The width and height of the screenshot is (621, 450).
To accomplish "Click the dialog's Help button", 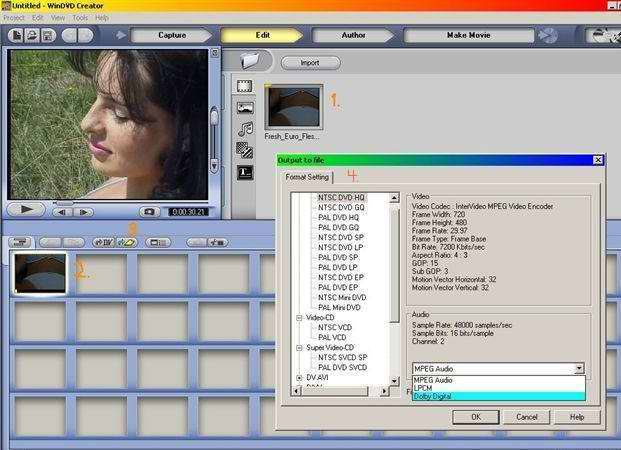I will click(577, 417).
